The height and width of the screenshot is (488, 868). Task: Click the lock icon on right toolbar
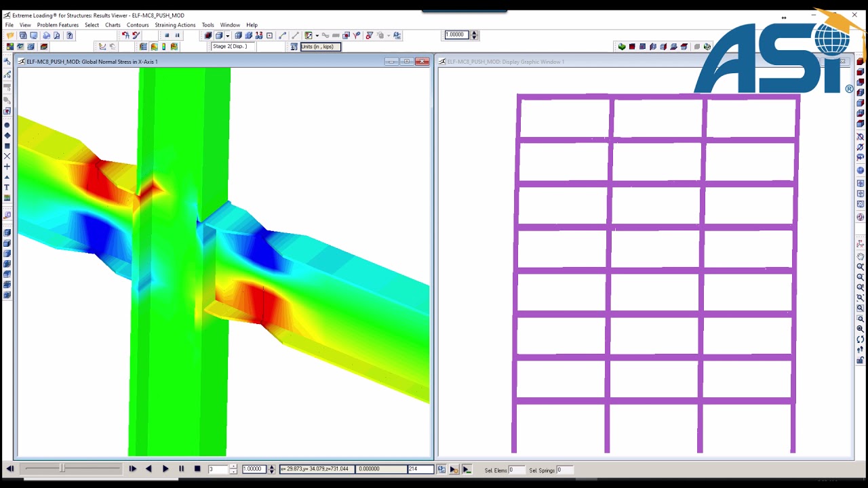click(861, 360)
